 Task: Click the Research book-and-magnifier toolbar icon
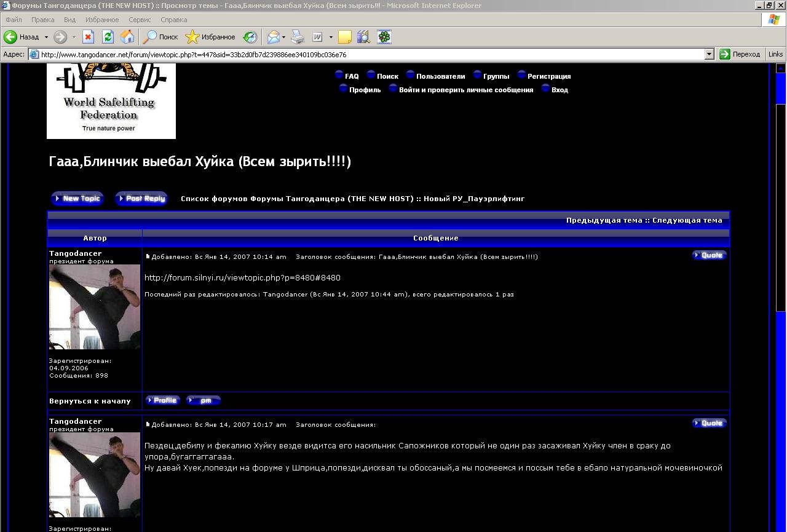pos(363,37)
